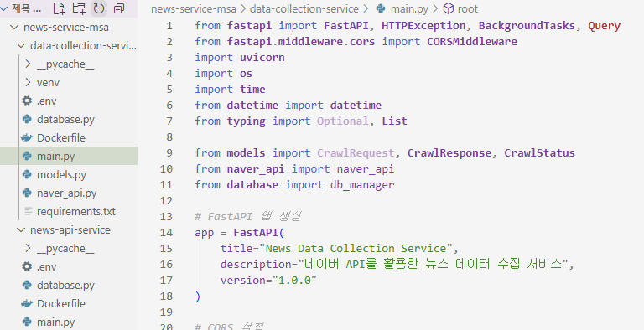The image size is (644, 330).
Task: Click line number 1 in the gutter
Action: (169, 26)
